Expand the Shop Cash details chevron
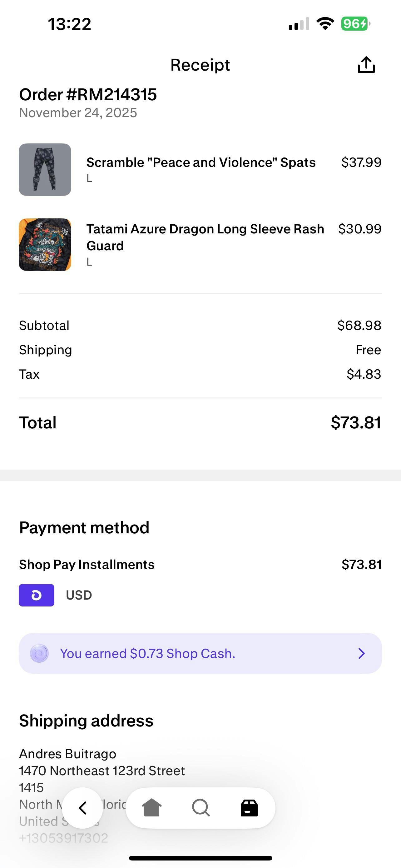The height and width of the screenshot is (868, 401). click(x=361, y=653)
